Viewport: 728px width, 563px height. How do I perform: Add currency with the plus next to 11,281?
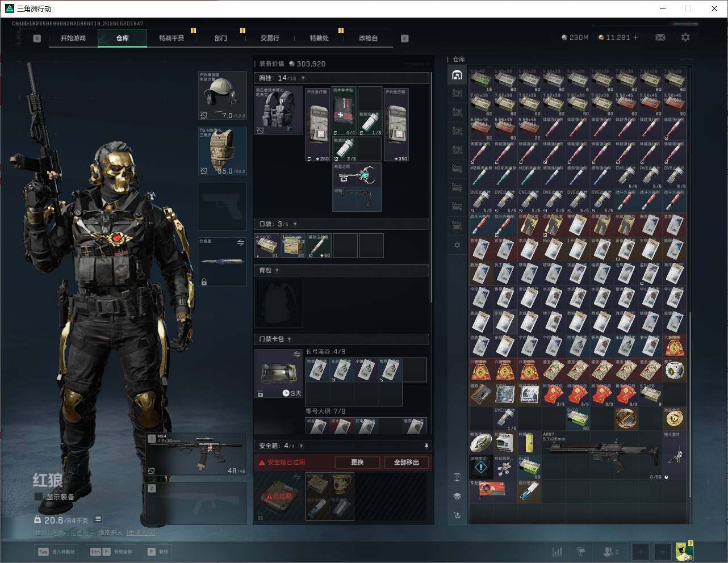[x=635, y=37]
